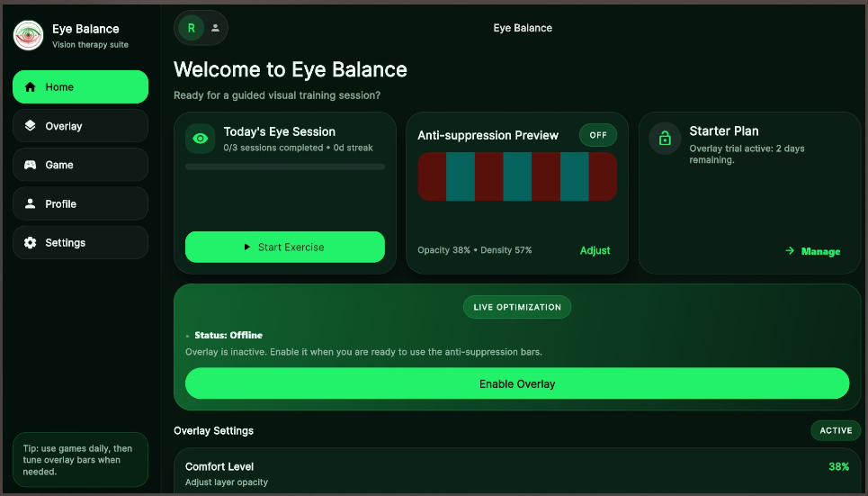Click the Comfort Level label

(219, 466)
